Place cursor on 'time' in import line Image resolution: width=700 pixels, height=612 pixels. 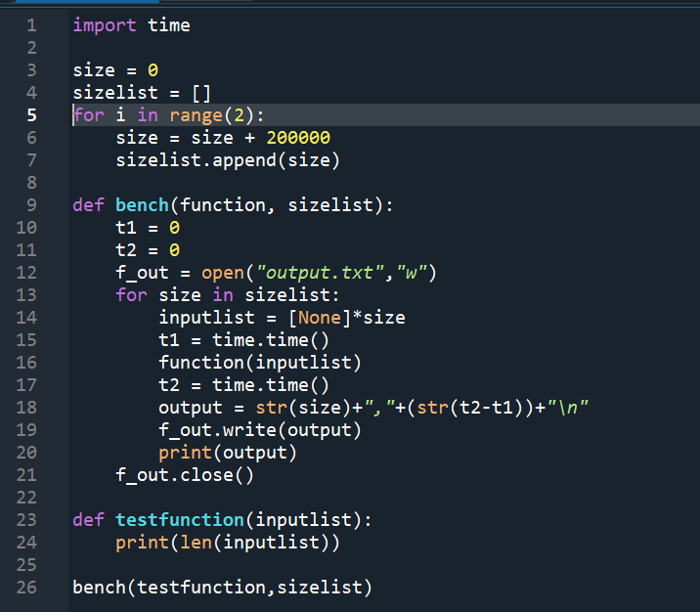point(169,25)
